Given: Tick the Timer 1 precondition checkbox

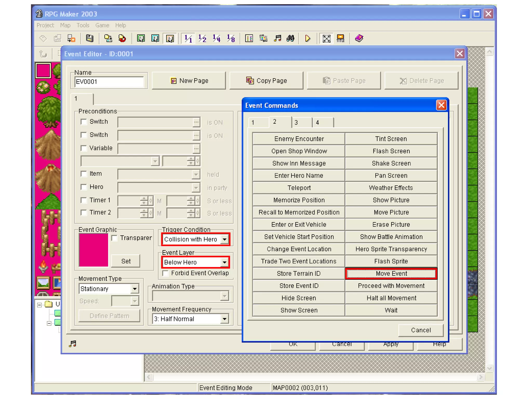Looking at the screenshot, I should (84, 200).
